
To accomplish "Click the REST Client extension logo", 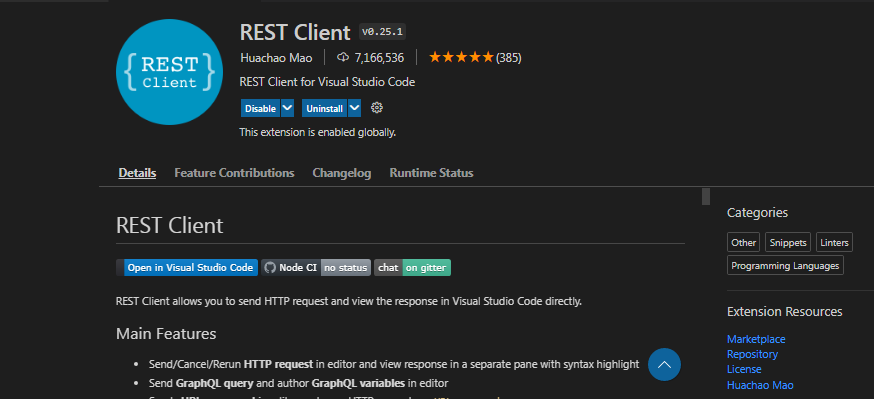I will 169,72.
